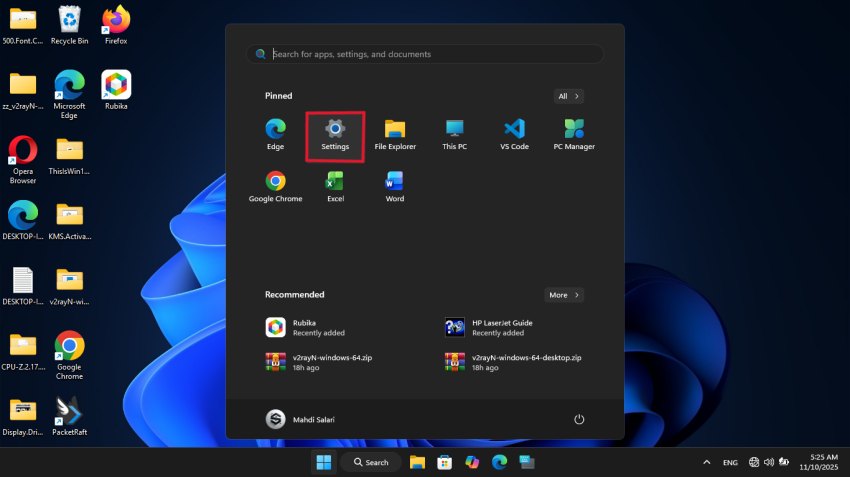Select v2rayN-wi... desktop folder
The width and height of the screenshot is (850, 477).
(x=69, y=286)
